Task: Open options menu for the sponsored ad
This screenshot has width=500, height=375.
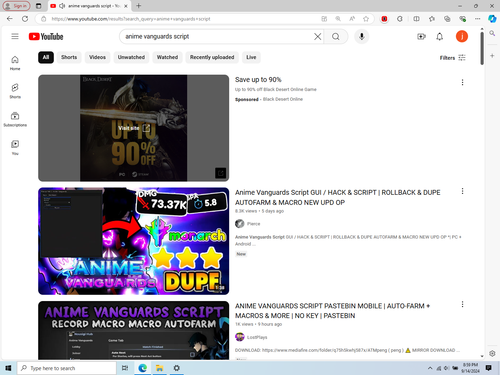Action: click(462, 82)
